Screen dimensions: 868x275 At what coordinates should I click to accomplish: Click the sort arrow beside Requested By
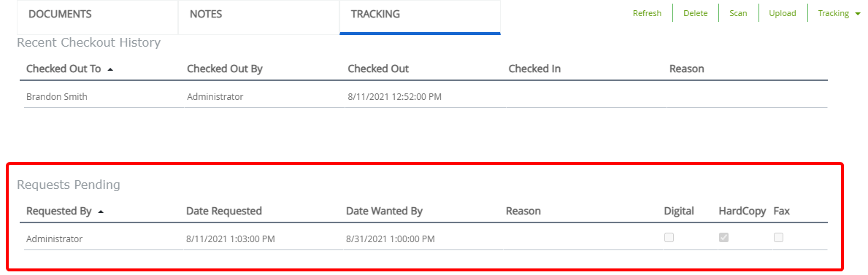100,212
